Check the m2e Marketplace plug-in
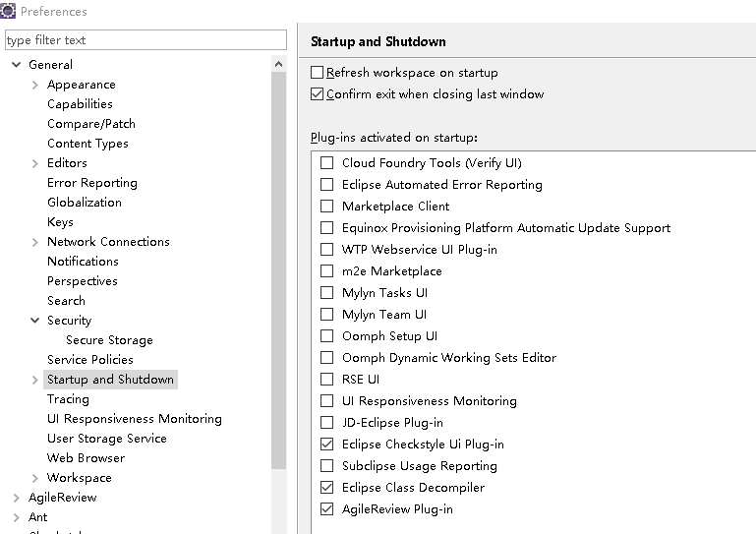This screenshot has width=756, height=534. pos(327,271)
